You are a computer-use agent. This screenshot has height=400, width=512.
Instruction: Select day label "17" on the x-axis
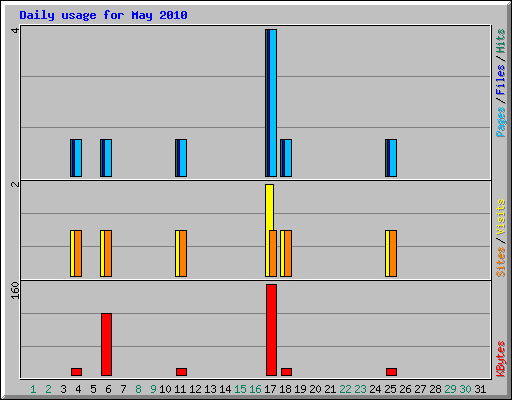[x=270, y=389]
